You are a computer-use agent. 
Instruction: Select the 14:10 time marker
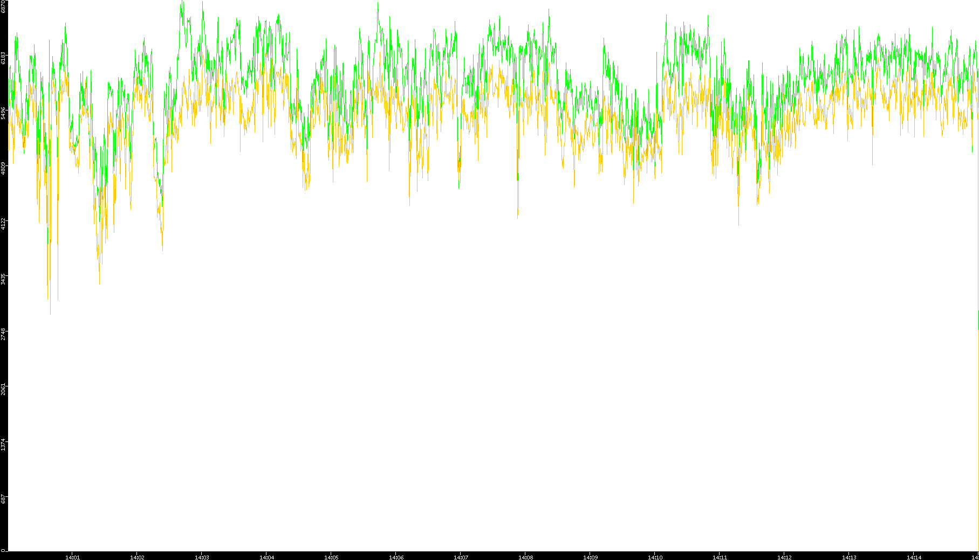pyautogui.click(x=655, y=557)
